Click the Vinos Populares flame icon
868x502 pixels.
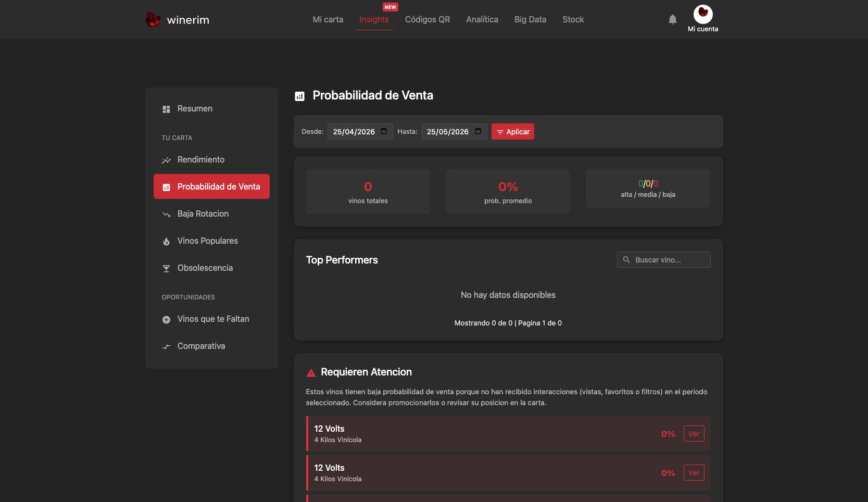[166, 241]
